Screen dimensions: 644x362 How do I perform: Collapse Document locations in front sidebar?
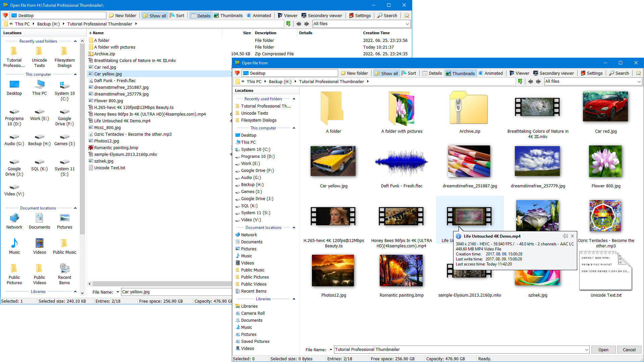(294, 228)
